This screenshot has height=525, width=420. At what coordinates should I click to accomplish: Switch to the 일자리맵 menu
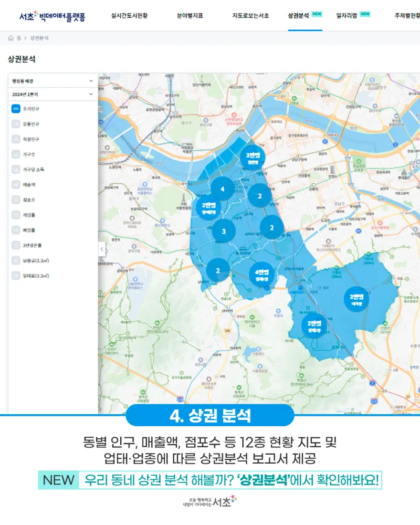pyautogui.click(x=346, y=16)
